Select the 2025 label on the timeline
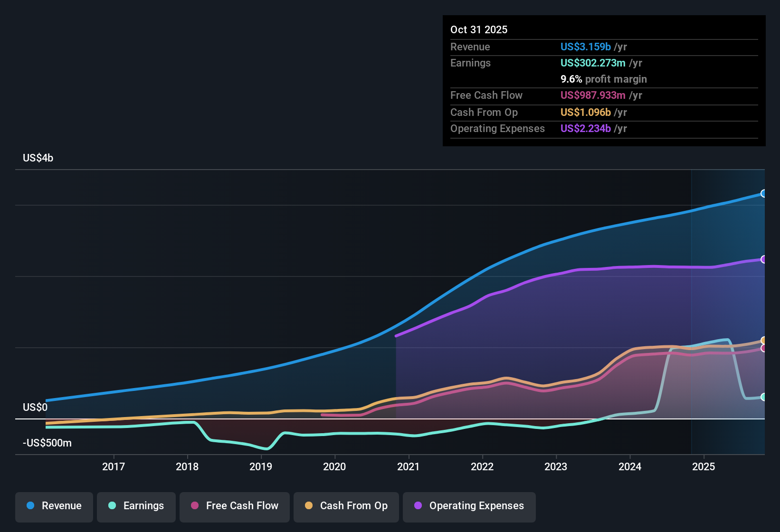780x532 pixels. (x=704, y=466)
